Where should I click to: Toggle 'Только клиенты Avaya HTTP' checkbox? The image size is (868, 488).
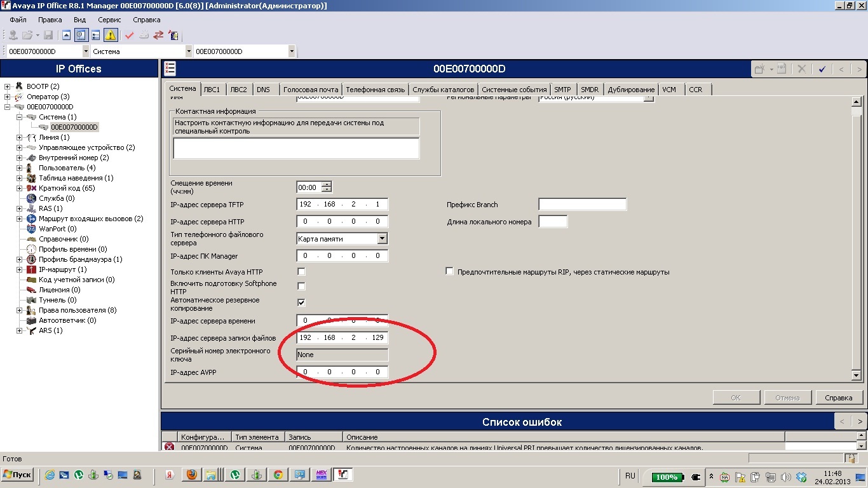point(301,272)
